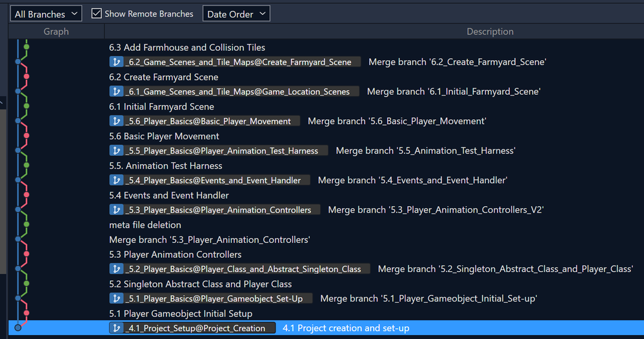Select "Merge branch '5.2_Singleton_Abstract_Class_and_Player_Class'" message
This screenshot has width=644, height=339.
505,269
